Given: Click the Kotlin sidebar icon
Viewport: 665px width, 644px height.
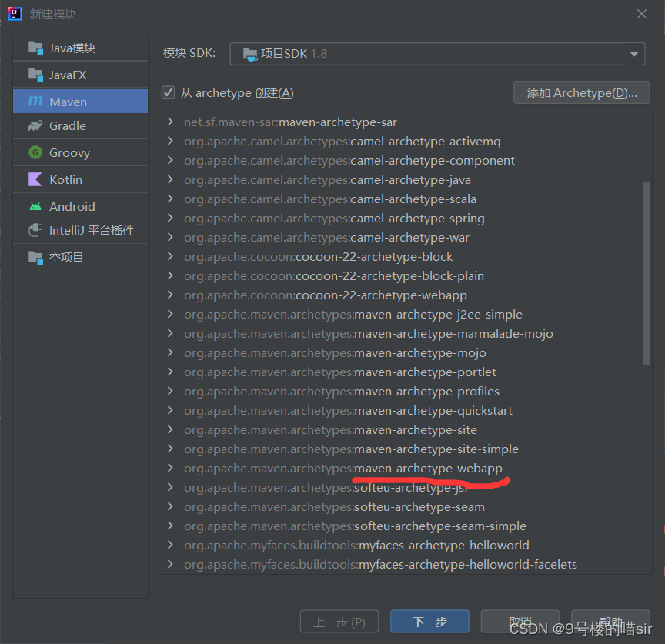Looking at the screenshot, I should point(35,179).
